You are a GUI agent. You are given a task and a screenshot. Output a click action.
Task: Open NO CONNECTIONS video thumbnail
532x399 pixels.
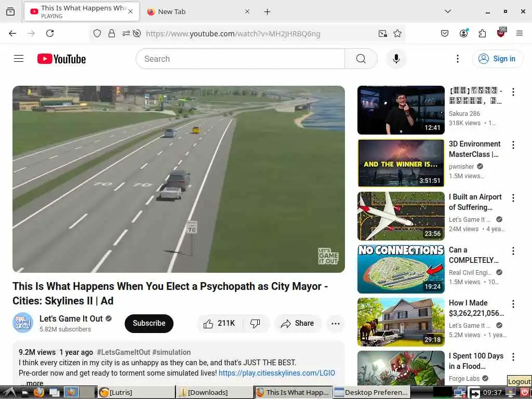[401, 269]
